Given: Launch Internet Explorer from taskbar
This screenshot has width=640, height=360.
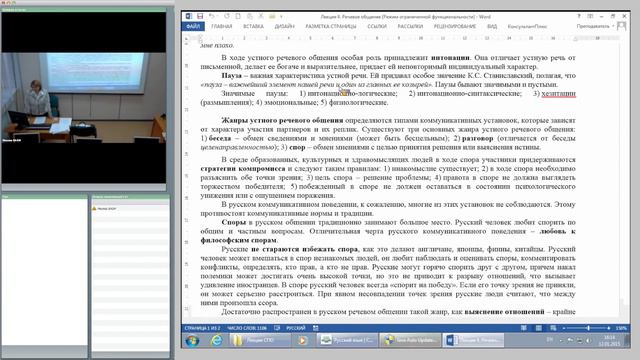Looking at the screenshot, I should (216, 340).
